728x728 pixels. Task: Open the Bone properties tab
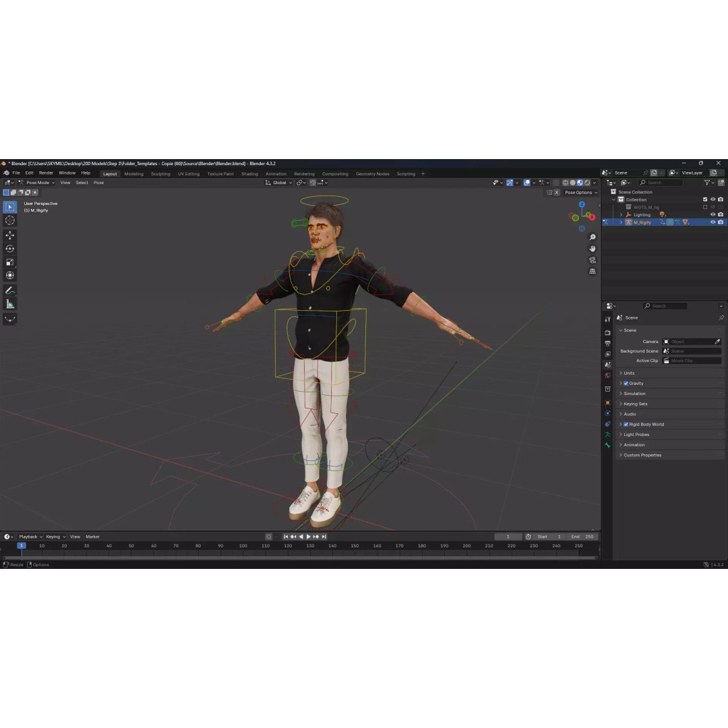click(607, 446)
